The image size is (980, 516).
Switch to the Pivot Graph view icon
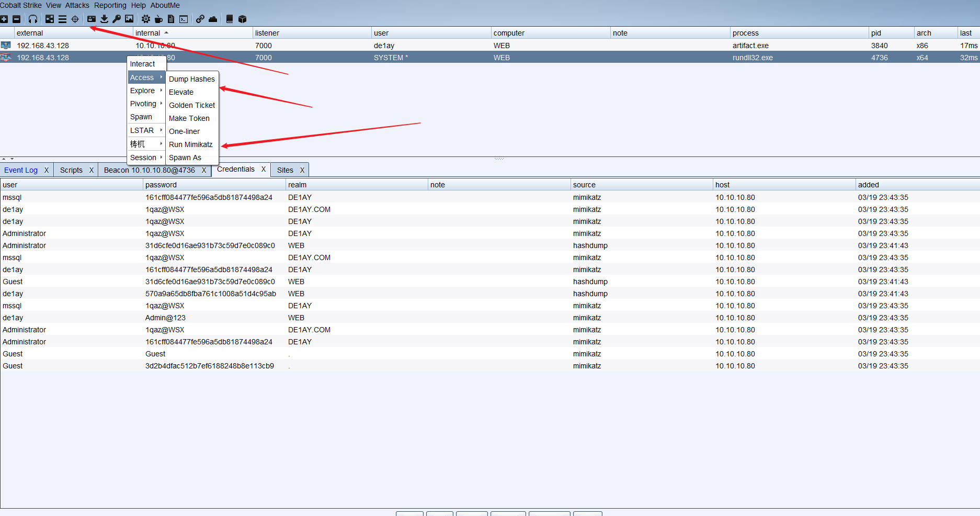coord(50,19)
